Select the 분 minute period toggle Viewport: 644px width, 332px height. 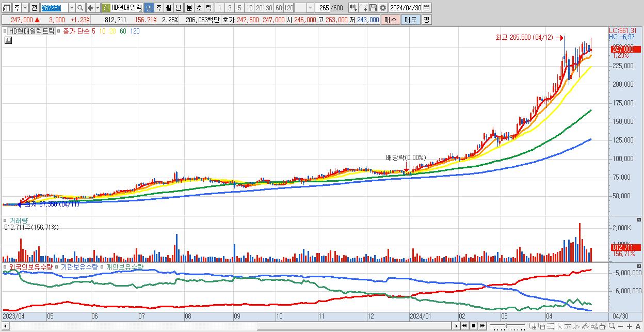pyautogui.click(x=189, y=8)
